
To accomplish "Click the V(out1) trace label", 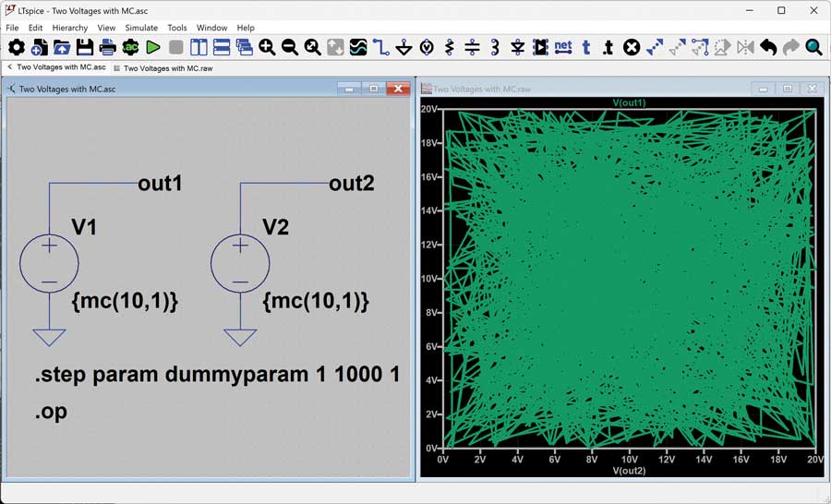I will (629, 102).
